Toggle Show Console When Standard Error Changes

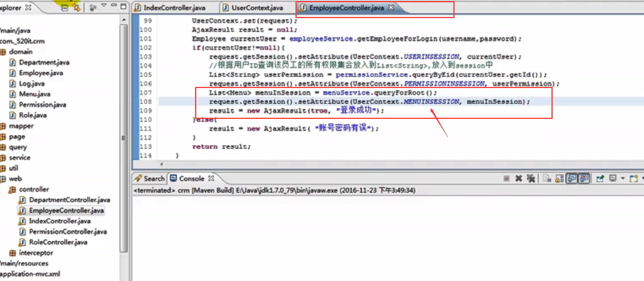[584, 178]
